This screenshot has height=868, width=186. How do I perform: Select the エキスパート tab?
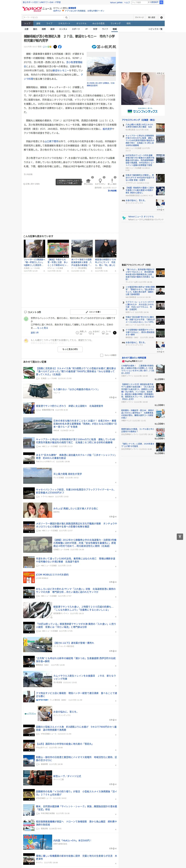click(x=64, y=24)
